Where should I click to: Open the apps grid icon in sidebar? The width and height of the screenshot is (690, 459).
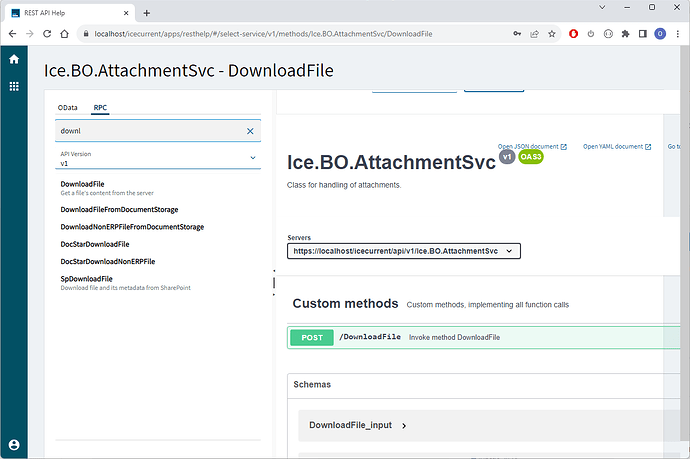coord(14,86)
